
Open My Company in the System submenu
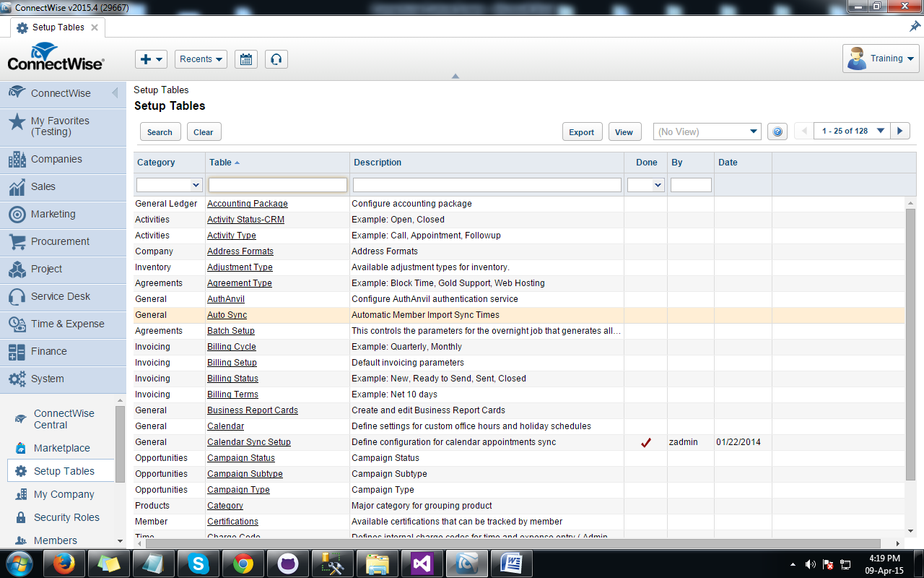coord(64,494)
